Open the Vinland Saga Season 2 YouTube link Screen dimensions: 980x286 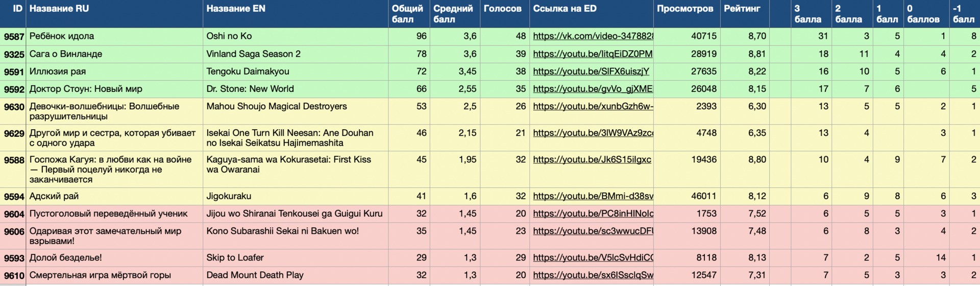coord(593,54)
